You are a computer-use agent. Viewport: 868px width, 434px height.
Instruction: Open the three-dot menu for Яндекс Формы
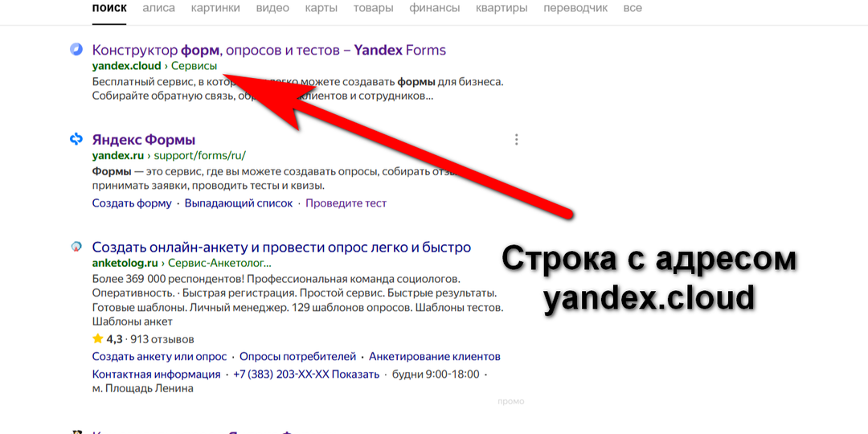pyautogui.click(x=516, y=140)
